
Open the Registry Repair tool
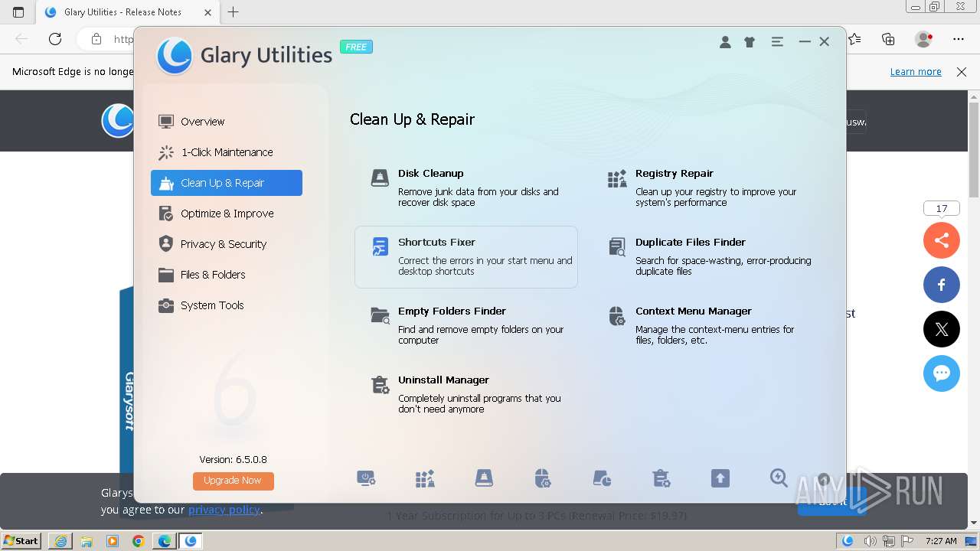pyautogui.click(x=703, y=187)
